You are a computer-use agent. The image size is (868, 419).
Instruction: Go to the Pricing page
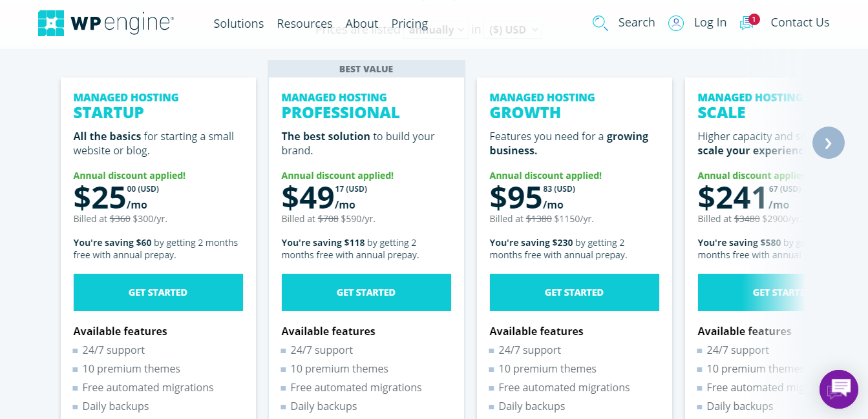(x=410, y=24)
